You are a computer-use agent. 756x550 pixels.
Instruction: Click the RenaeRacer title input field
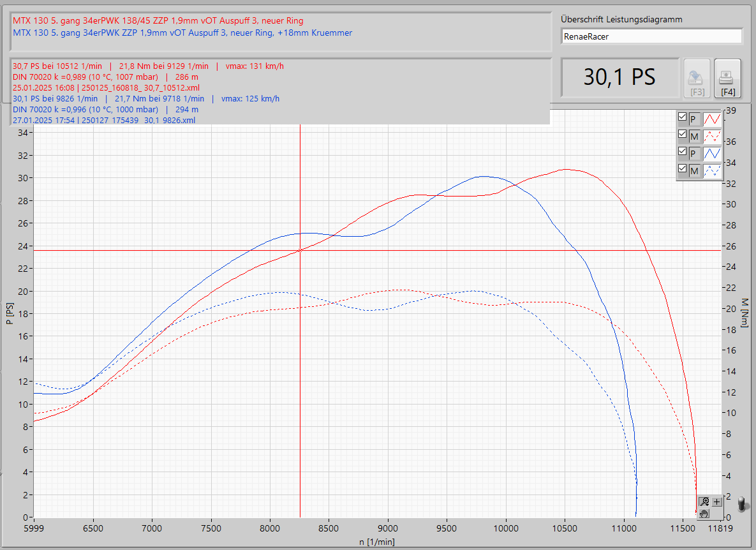pos(651,37)
